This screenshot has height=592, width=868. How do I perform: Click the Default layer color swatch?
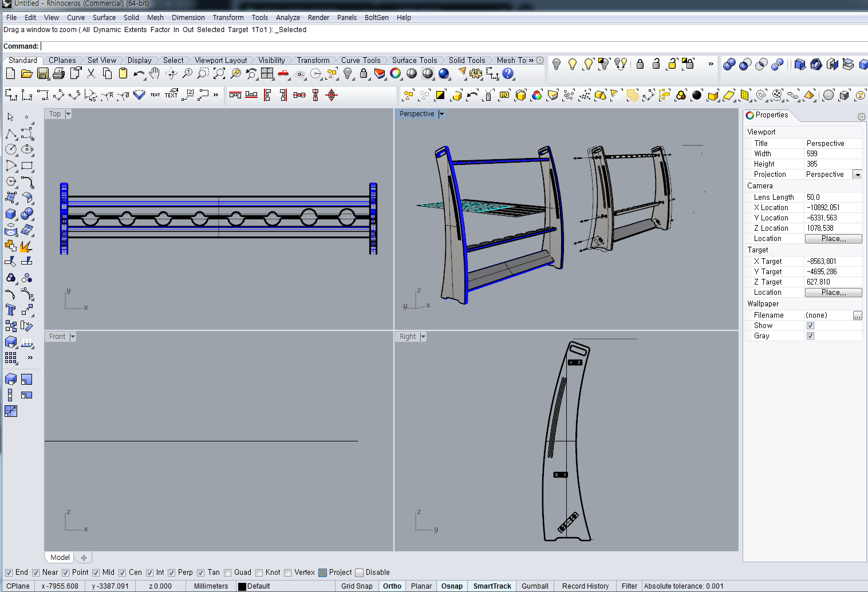242,586
